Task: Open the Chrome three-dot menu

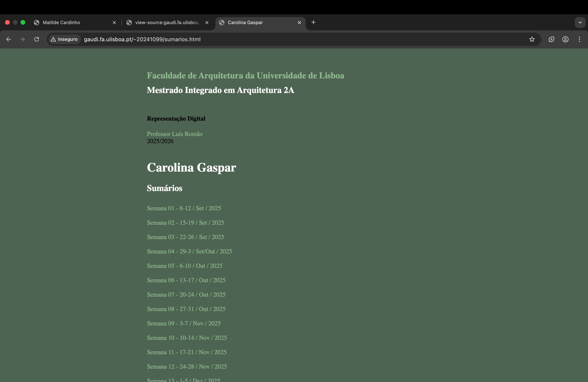Action: click(x=579, y=39)
